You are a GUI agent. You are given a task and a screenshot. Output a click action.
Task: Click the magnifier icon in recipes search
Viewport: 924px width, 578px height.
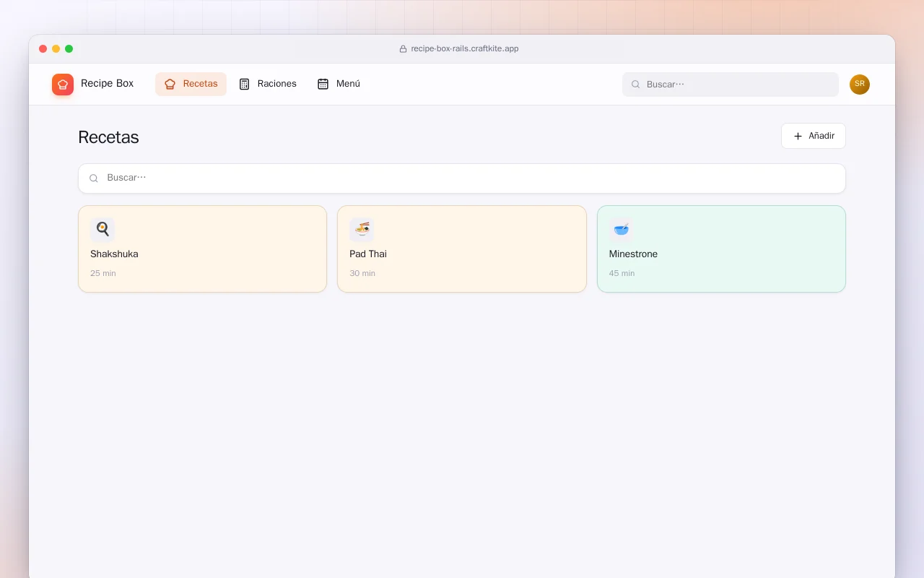pos(94,178)
